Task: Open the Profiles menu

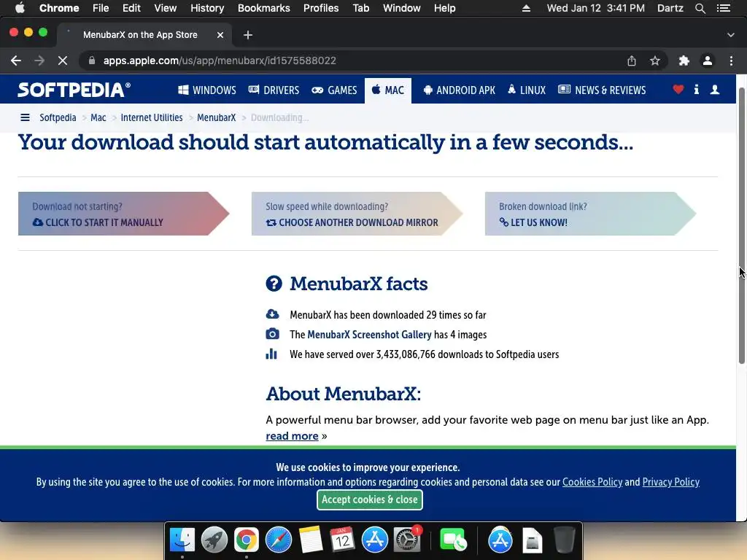Action: (321, 8)
